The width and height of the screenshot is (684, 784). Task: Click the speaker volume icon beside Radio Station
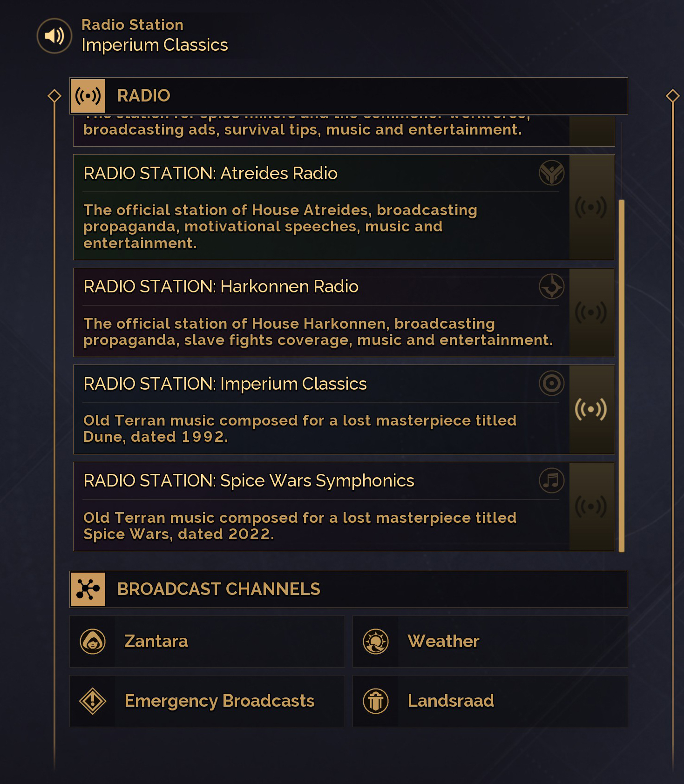coord(54,36)
